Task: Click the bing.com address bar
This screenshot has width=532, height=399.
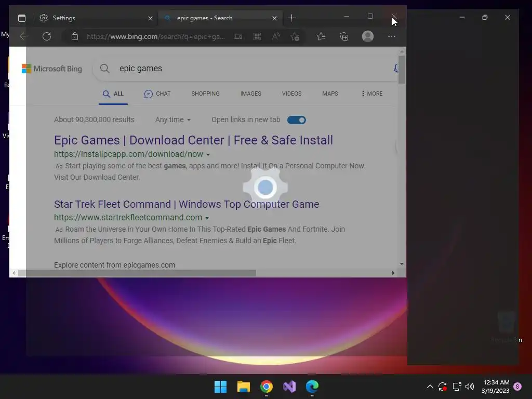Action: coord(155,36)
